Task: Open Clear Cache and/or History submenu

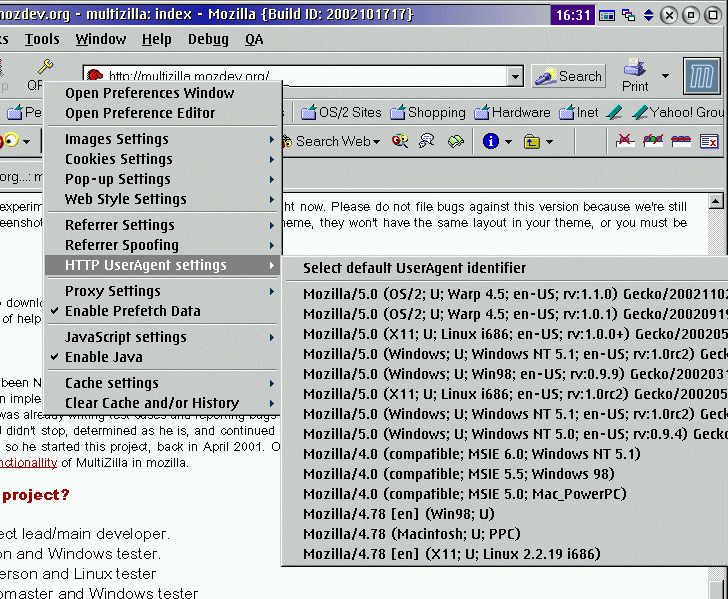Action: (x=163, y=403)
